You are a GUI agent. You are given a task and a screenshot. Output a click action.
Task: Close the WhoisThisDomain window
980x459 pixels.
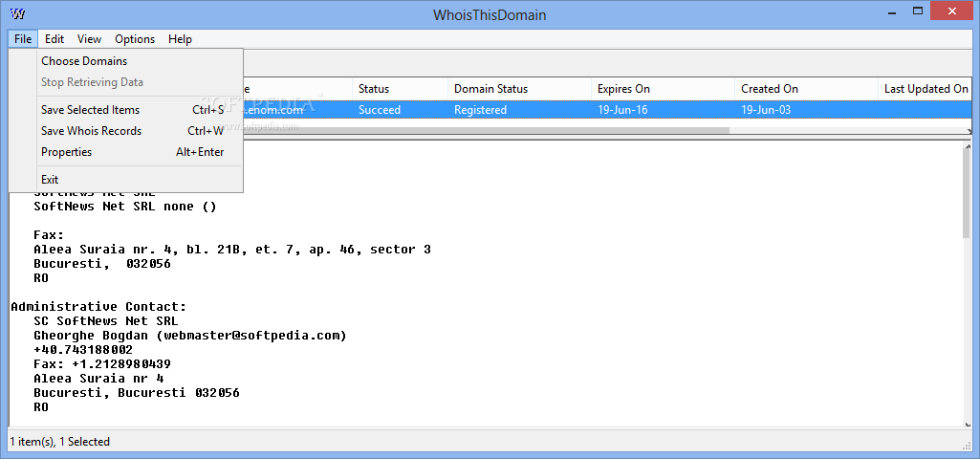tap(952, 11)
